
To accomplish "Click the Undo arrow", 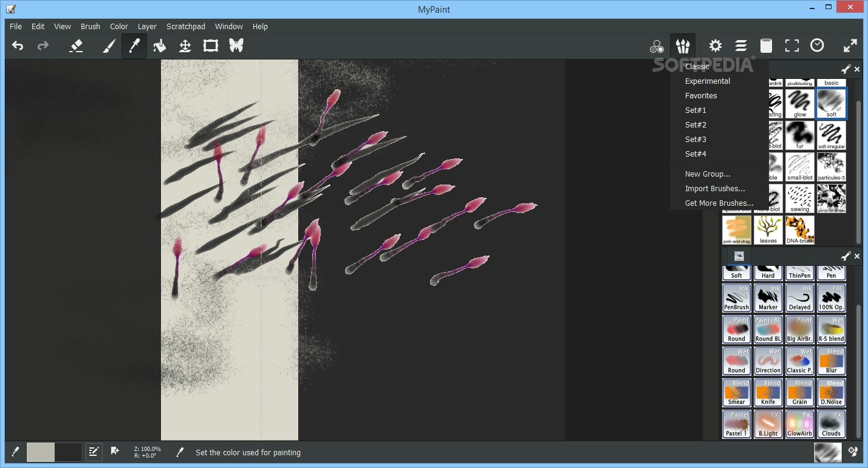I will (17, 45).
